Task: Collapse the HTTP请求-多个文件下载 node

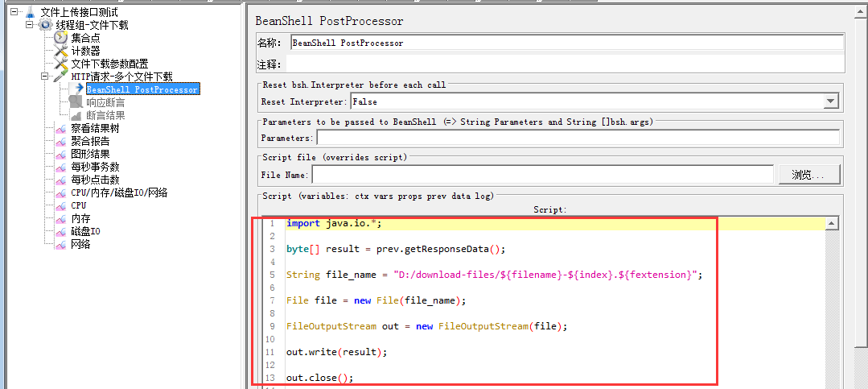Action: click(45, 77)
